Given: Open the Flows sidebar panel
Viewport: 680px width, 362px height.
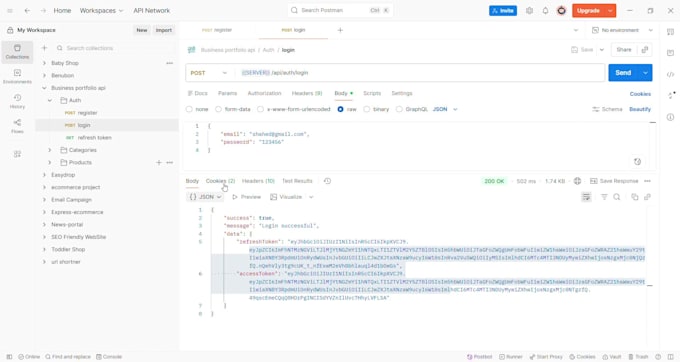Looking at the screenshot, I should tap(17, 126).
